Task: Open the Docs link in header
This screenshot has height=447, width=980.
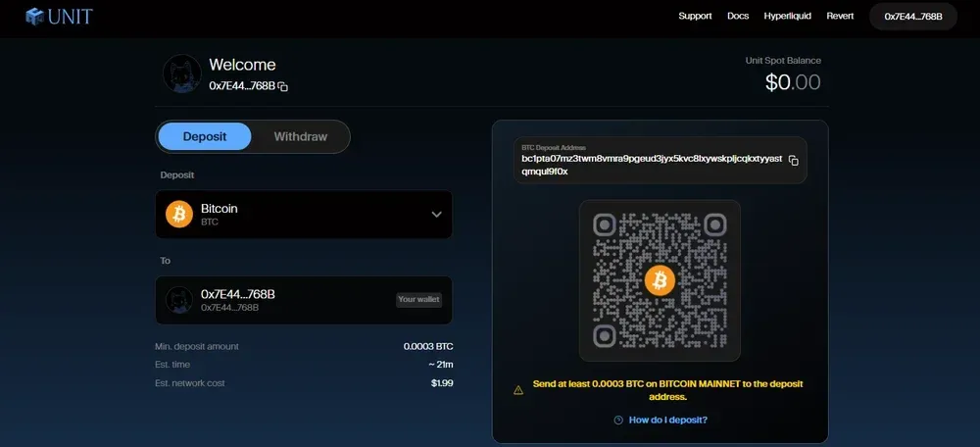Action: 738,17
